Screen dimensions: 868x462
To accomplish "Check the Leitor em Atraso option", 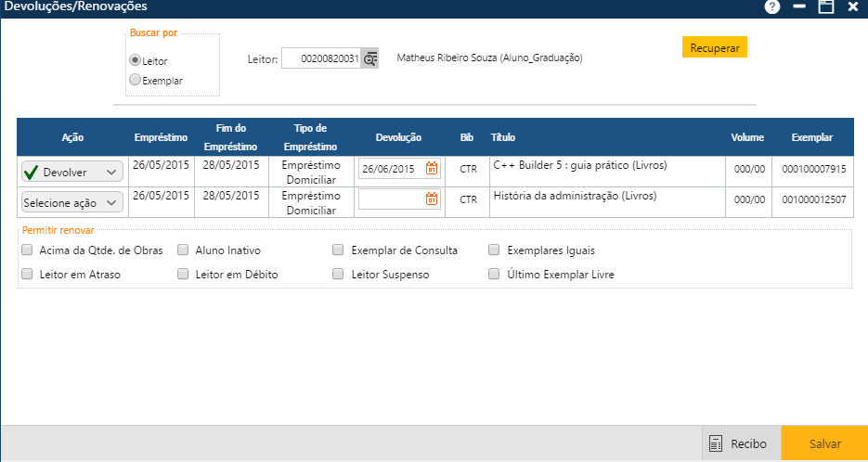I will [x=27, y=275].
